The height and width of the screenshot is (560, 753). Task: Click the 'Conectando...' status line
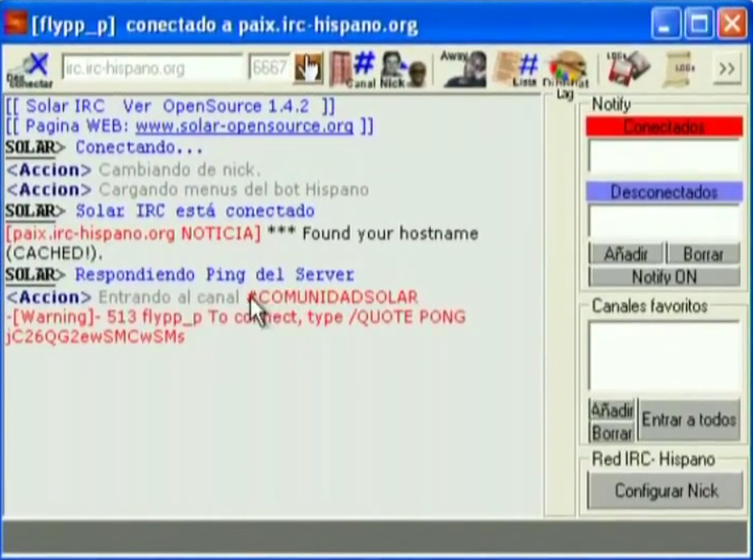click(138, 148)
